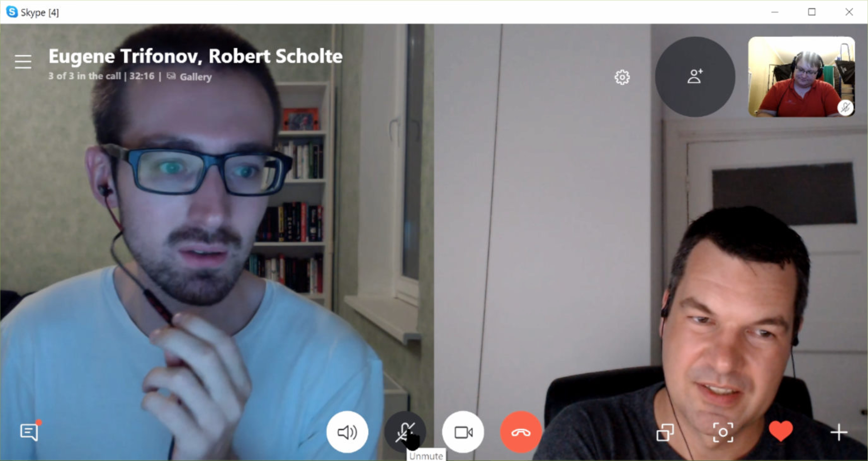Select the self-view video thumbnail
868x461 pixels.
coord(802,77)
